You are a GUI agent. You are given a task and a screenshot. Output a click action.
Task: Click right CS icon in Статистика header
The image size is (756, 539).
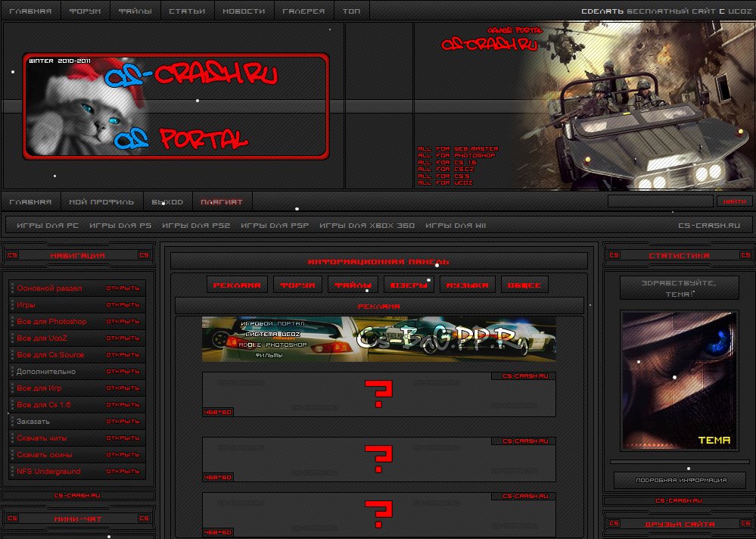click(745, 254)
